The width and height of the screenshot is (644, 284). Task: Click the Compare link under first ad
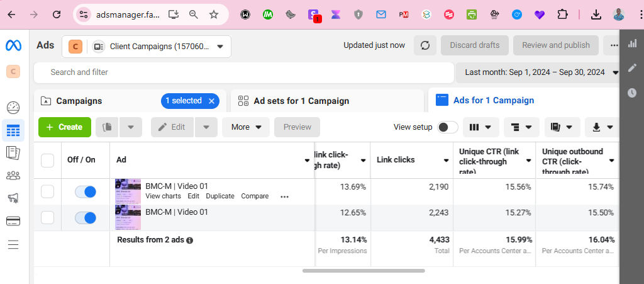click(x=255, y=196)
